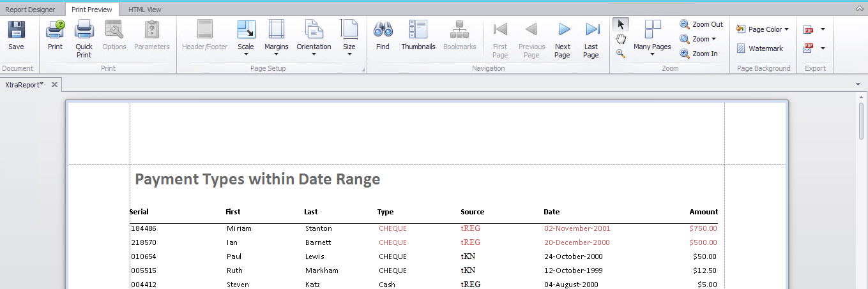This screenshot has height=289, width=868.
Task: Select the Print Preview tab
Action: pos(92,9)
